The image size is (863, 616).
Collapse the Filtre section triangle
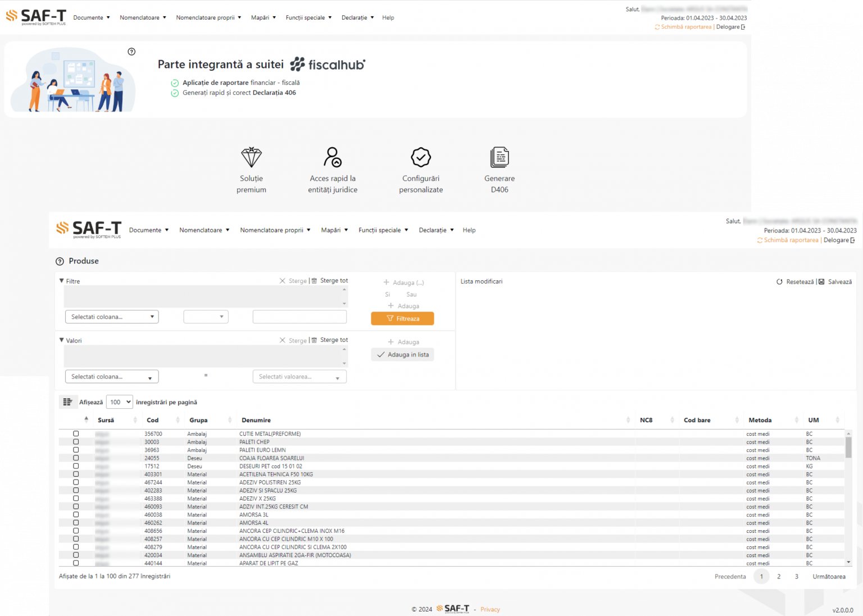point(62,281)
